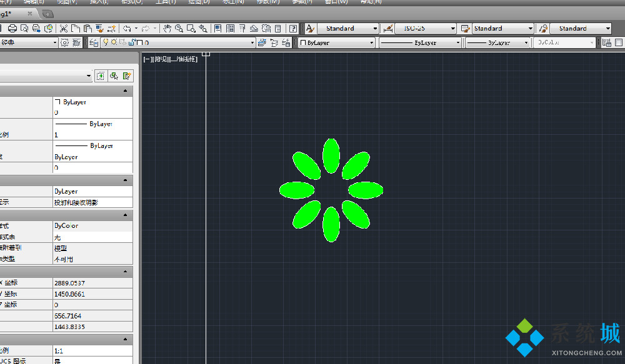Open the Layer Properties Manager icon

(x=94, y=42)
